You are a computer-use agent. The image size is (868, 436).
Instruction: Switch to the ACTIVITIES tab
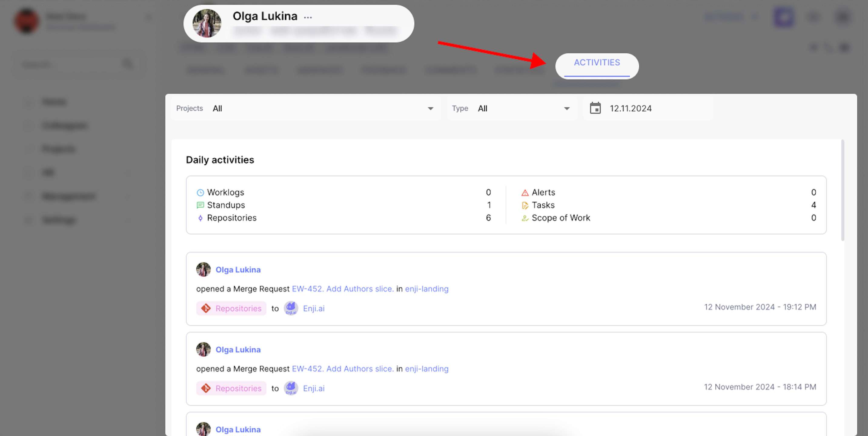pos(596,63)
